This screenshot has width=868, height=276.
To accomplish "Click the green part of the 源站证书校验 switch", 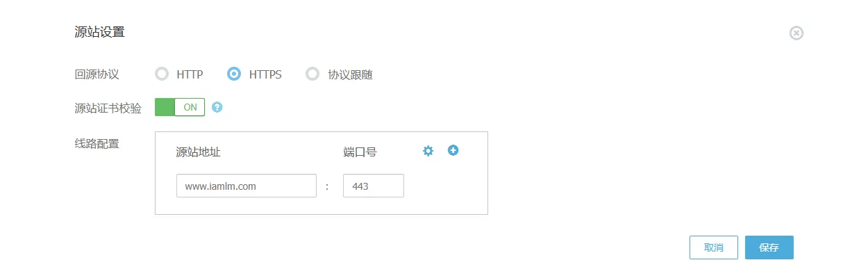I will [165, 107].
